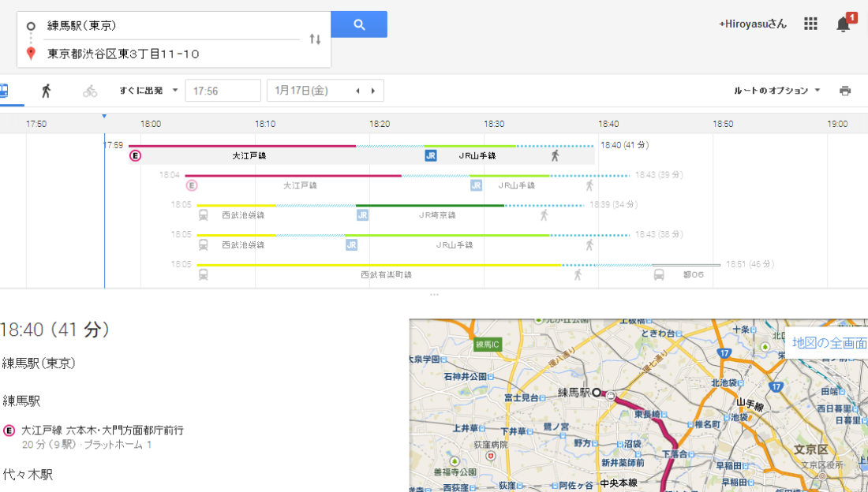Open the notifications bell
Image resolution: width=868 pixels, height=492 pixels.
844,24
